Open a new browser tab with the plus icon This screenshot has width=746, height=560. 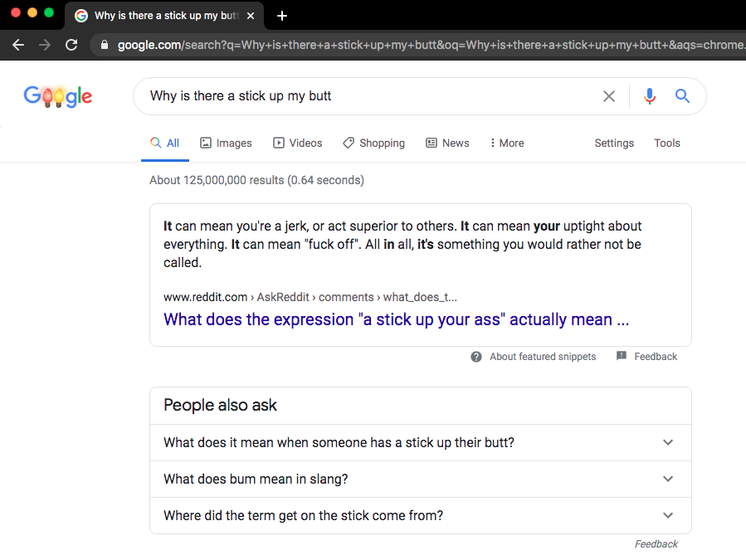pyautogui.click(x=281, y=16)
